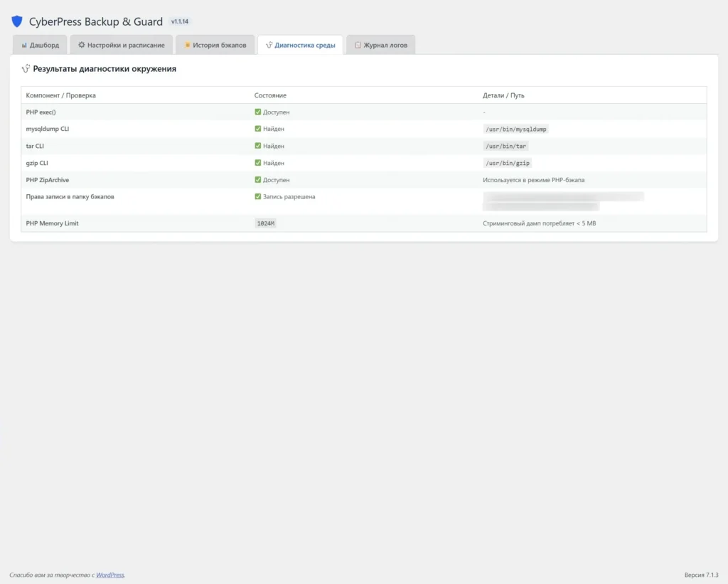
Task: Click the Компонент / Проверка column header
Action: pyautogui.click(x=61, y=95)
